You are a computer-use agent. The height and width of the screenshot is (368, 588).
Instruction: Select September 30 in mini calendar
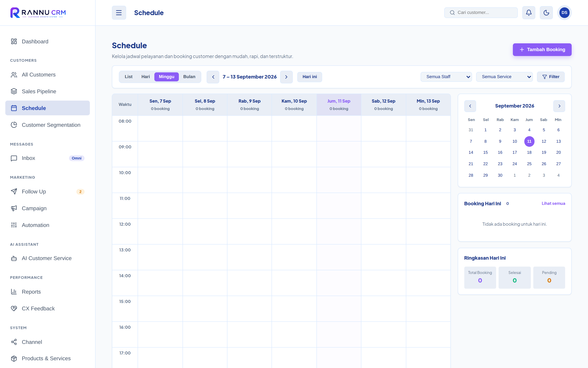500,175
